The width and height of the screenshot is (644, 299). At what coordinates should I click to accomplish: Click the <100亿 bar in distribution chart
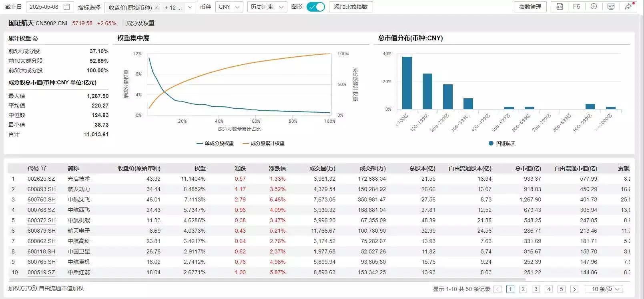407,83
